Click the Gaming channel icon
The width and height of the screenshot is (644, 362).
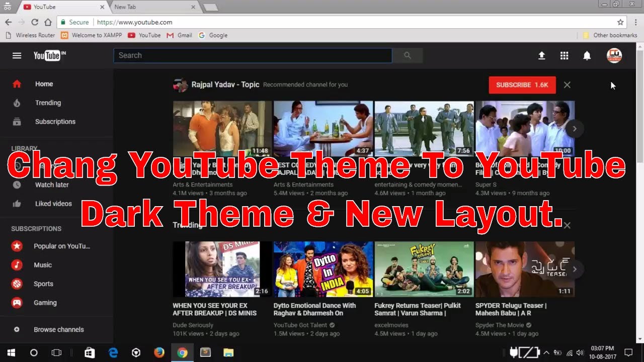[x=17, y=303]
